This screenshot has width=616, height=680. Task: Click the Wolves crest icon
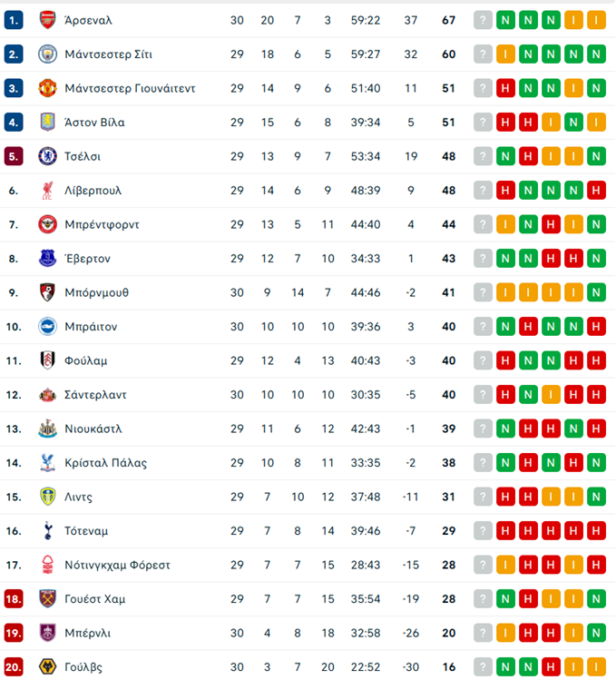pos(47,667)
